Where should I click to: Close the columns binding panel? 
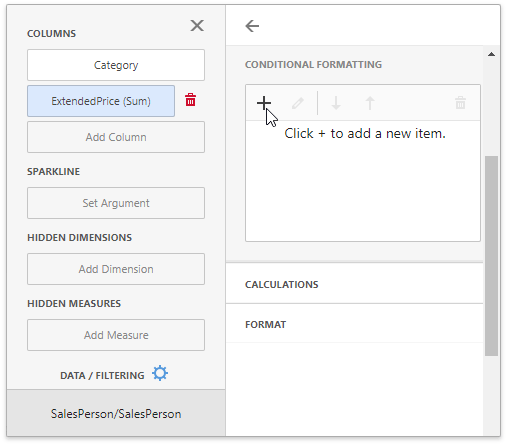[197, 25]
